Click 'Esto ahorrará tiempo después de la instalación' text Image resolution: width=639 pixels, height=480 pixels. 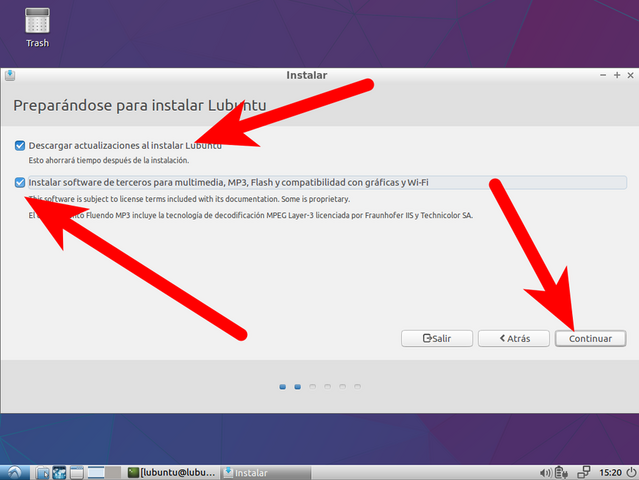point(108,160)
